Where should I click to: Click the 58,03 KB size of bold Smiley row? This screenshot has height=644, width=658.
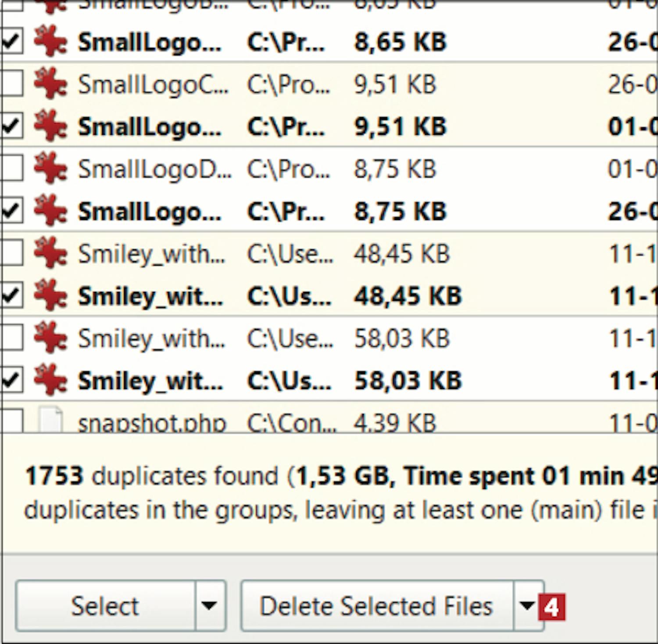408,381
